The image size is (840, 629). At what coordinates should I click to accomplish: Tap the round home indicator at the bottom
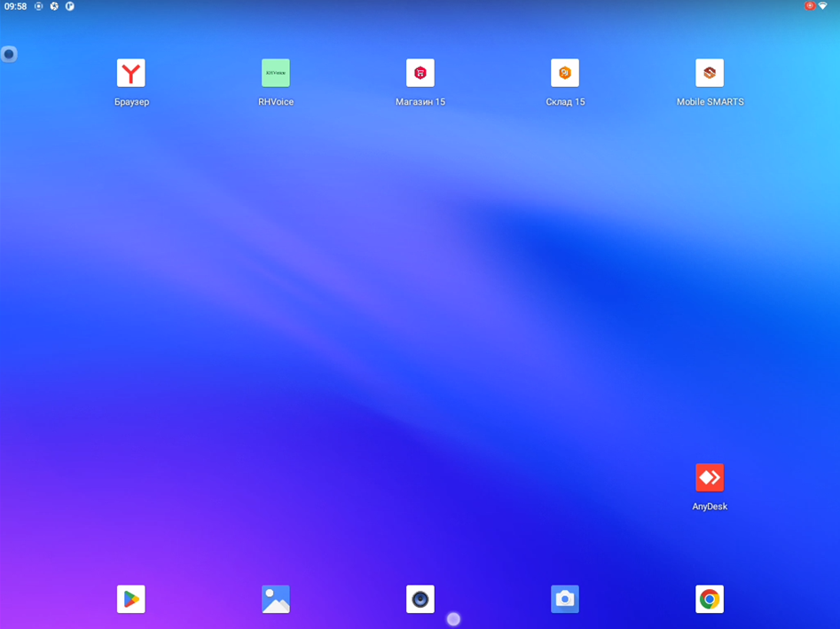pos(453,619)
